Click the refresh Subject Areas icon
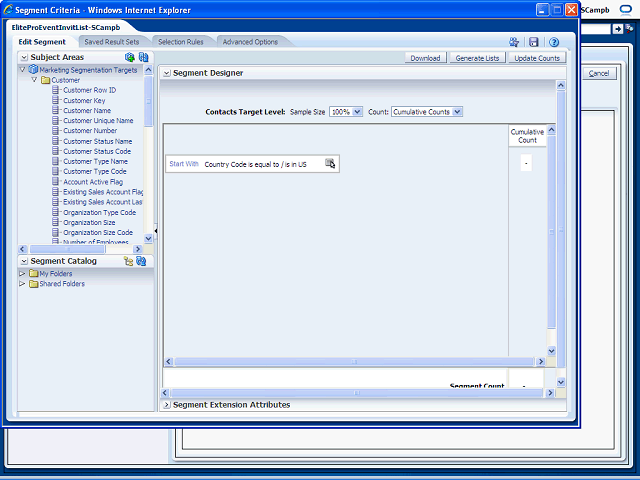 point(143,57)
